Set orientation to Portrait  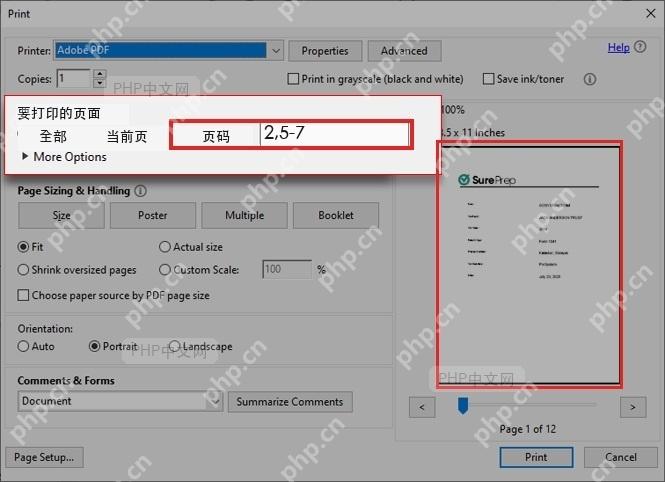tap(94, 346)
